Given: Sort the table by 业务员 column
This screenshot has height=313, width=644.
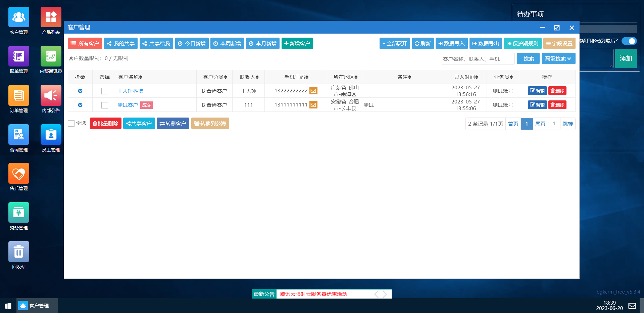Looking at the screenshot, I should [503, 77].
